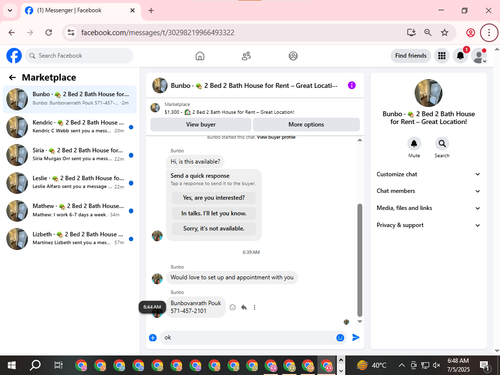
Task: Click the Find friends button
Action: click(411, 56)
